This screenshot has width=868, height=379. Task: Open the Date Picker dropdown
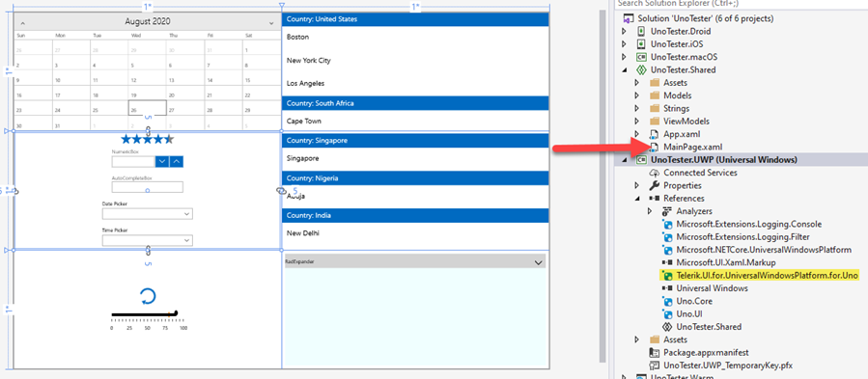point(186,214)
